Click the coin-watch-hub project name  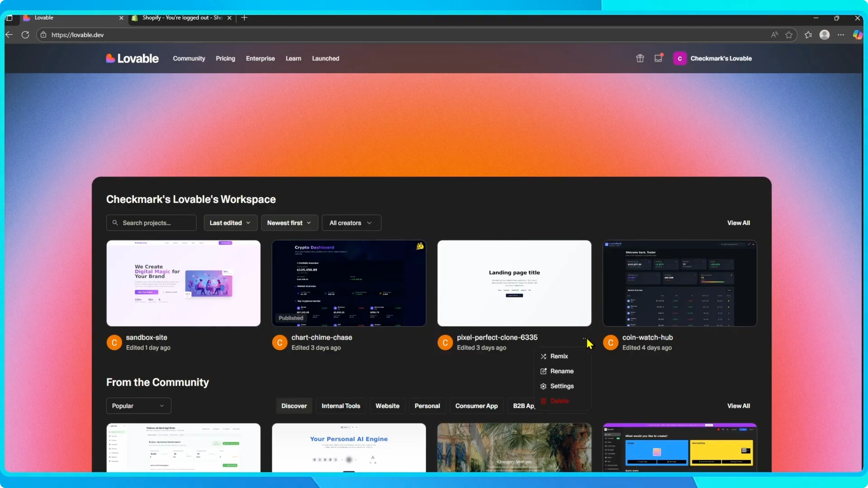pyautogui.click(x=647, y=337)
